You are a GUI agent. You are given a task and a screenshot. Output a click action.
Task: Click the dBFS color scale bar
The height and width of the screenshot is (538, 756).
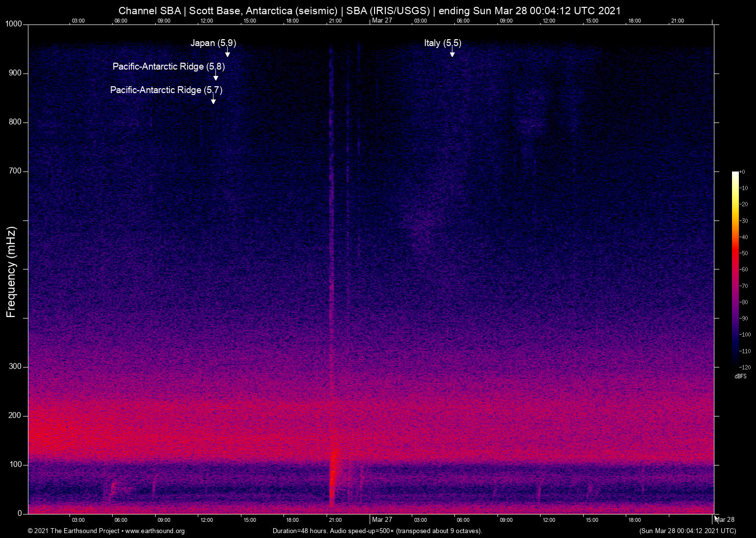click(735, 269)
